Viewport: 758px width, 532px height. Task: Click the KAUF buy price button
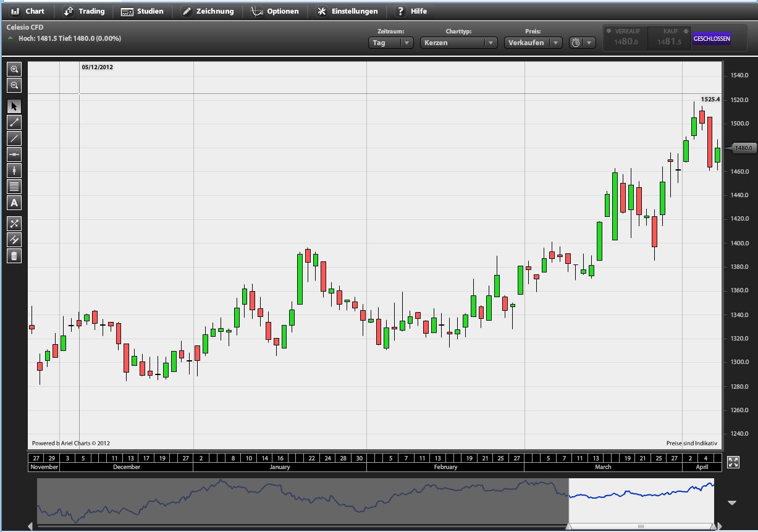tap(669, 38)
